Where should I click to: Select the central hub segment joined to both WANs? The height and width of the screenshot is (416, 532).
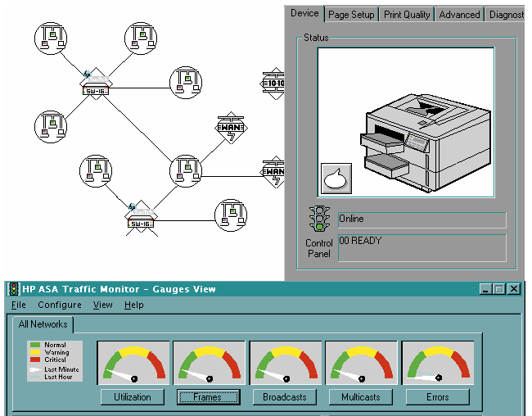(x=186, y=171)
